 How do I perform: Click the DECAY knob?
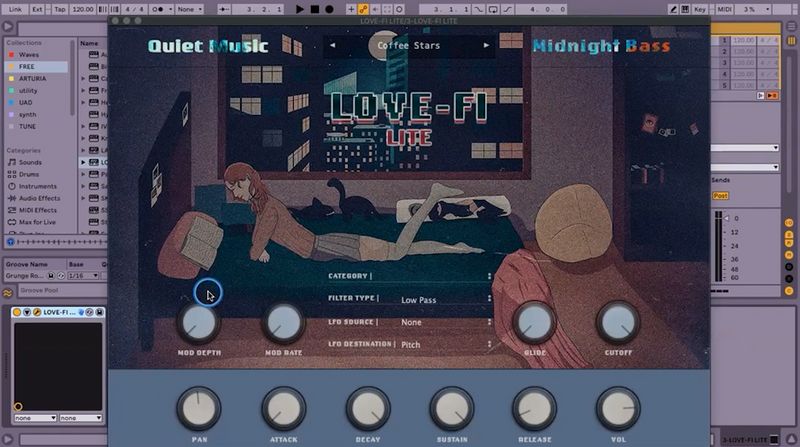[x=368, y=408]
